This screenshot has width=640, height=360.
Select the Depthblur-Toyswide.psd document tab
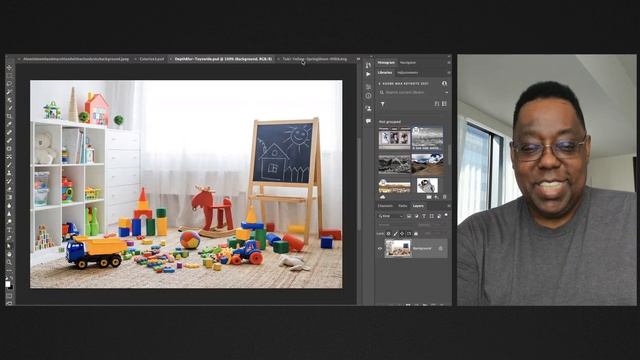pyautogui.click(x=223, y=59)
